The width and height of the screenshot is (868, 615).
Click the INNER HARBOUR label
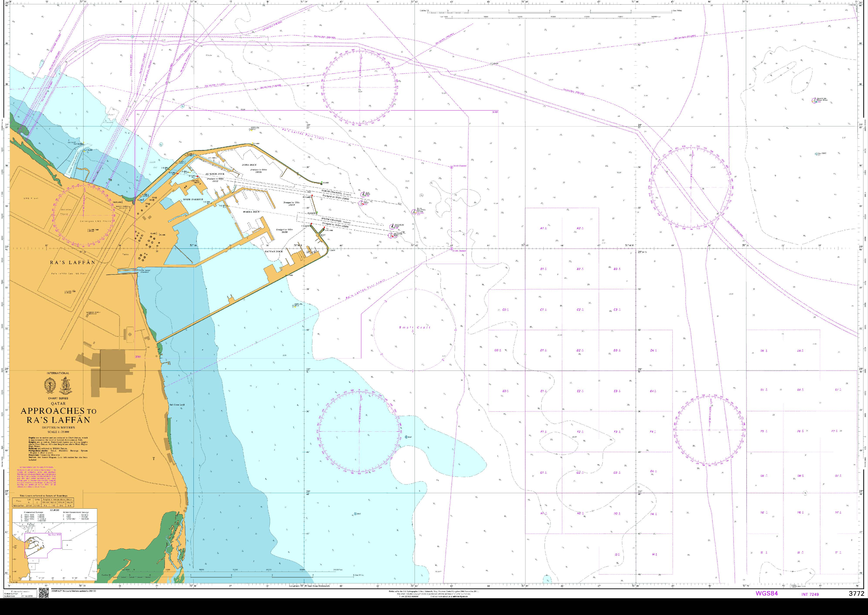tap(193, 199)
